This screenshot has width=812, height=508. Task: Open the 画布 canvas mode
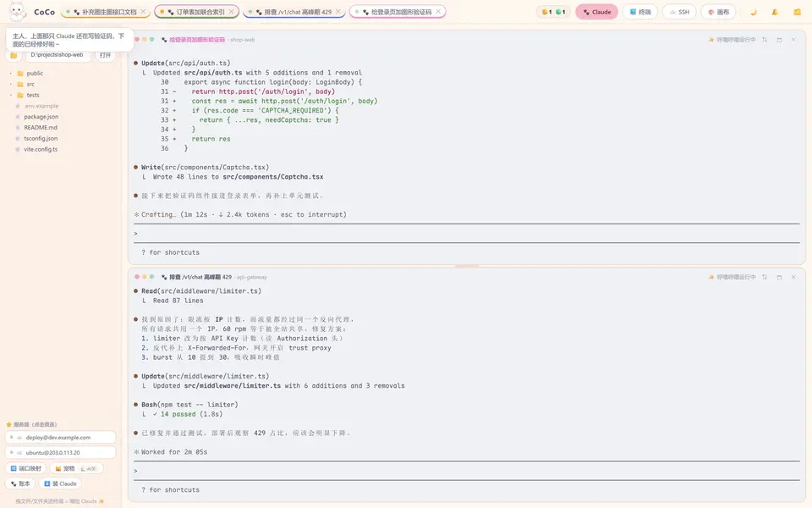[x=718, y=12]
